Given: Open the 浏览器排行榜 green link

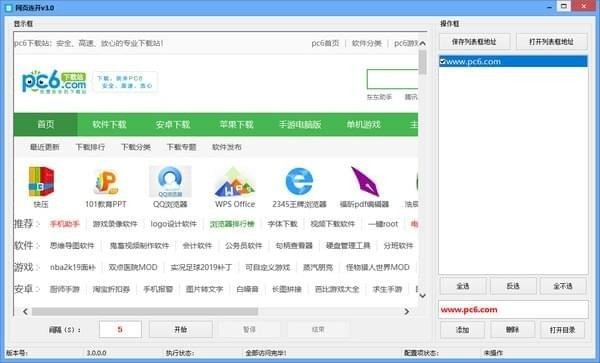Looking at the screenshot, I should [x=232, y=224].
